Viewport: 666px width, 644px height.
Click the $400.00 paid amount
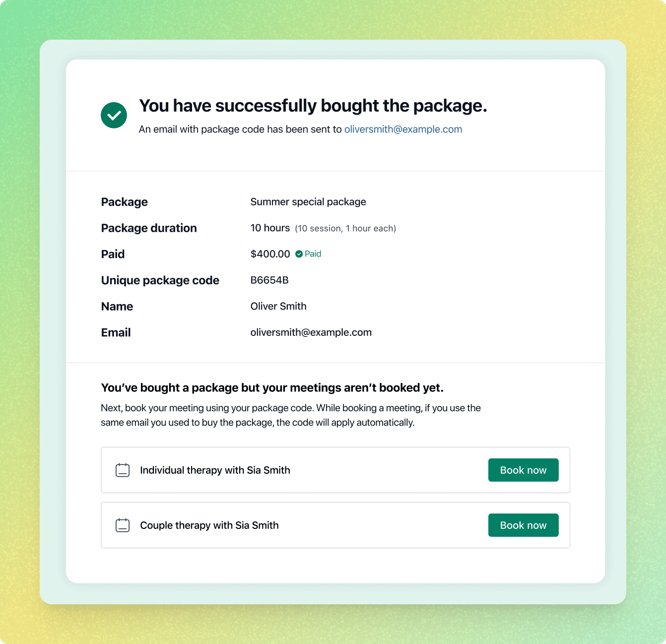click(x=270, y=254)
